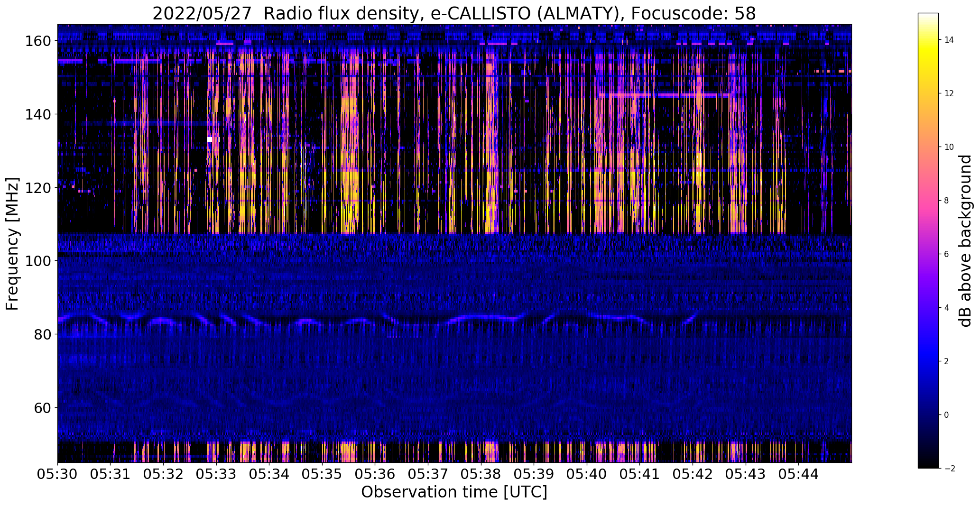Click the 80 frequency tick label

coord(42,334)
